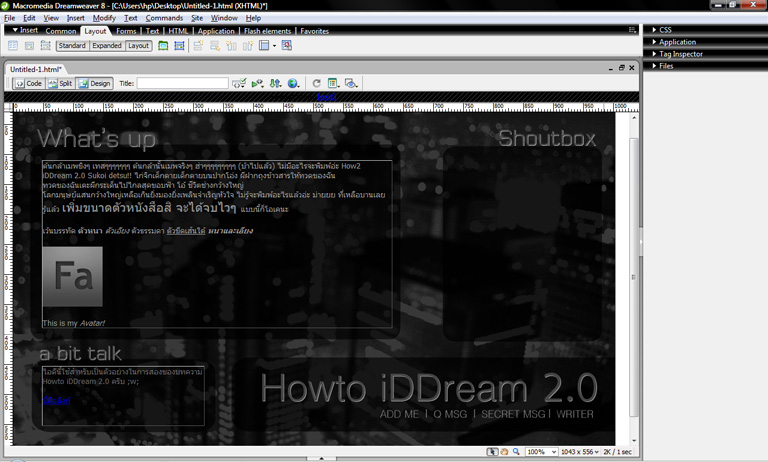Click the ADD ME link

(399, 414)
